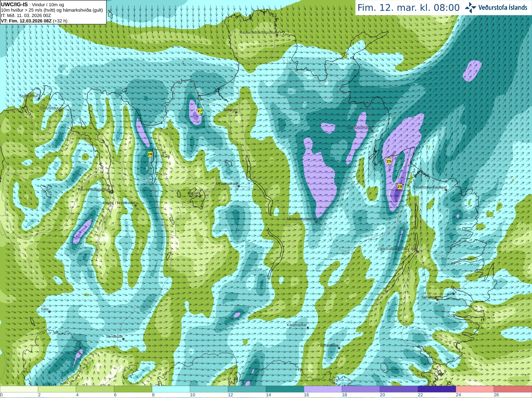Click the Möðrudalsöræfi station label

point(301,219)
